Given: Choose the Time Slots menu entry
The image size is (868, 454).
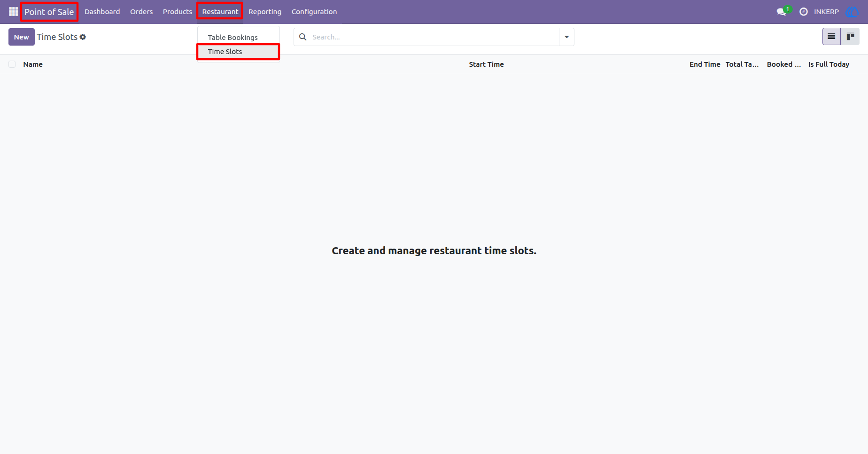Looking at the screenshot, I should point(239,52).
